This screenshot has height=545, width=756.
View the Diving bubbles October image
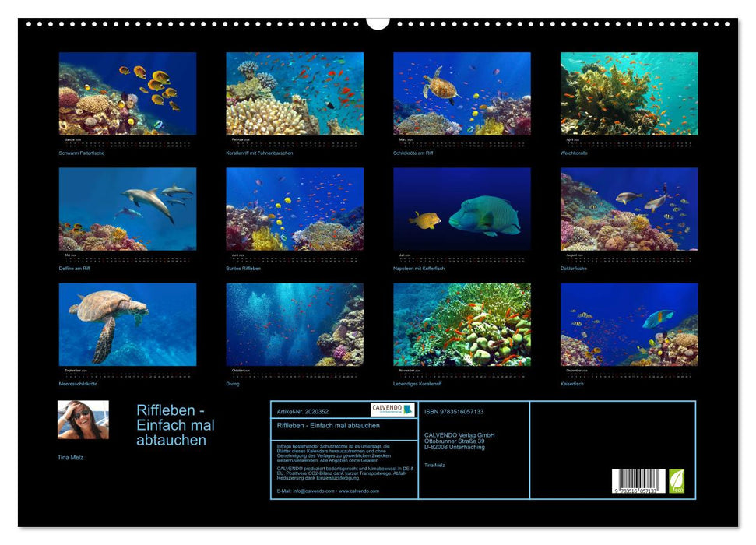pos(294,324)
